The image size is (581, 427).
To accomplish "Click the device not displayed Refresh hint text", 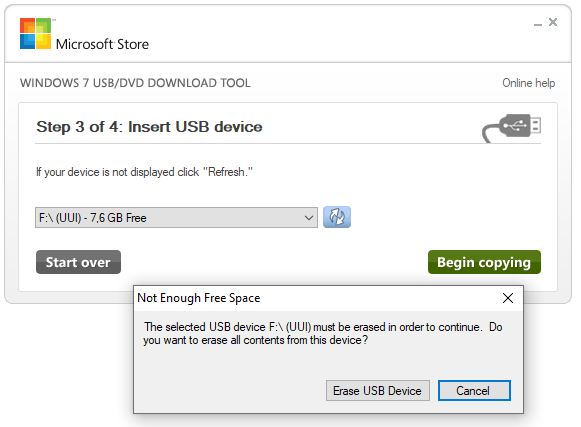I will [x=145, y=172].
